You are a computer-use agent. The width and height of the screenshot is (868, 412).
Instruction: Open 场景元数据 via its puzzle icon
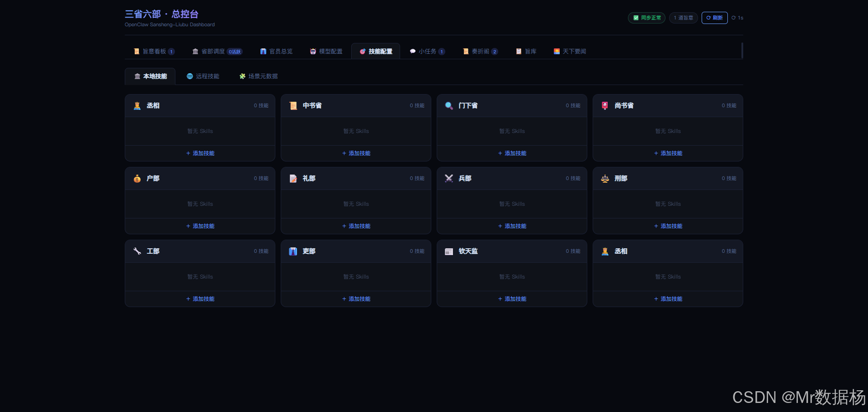pyautogui.click(x=242, y=76)
